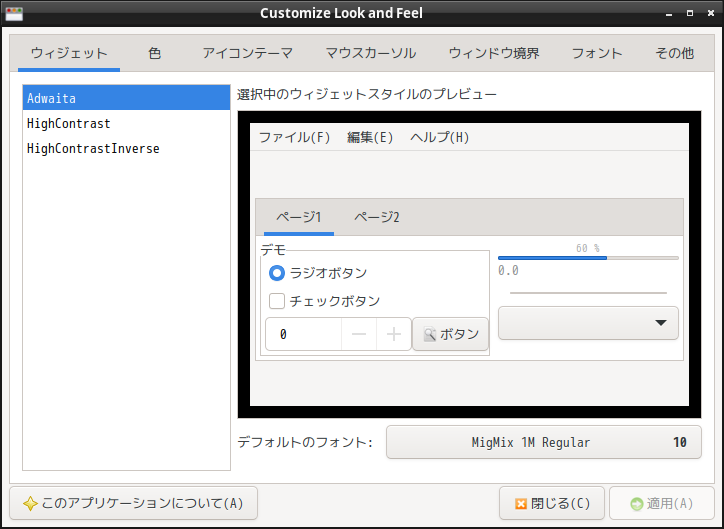
Task: Click the magnifier icon on the ボタン button
Action: pos(429,335)
